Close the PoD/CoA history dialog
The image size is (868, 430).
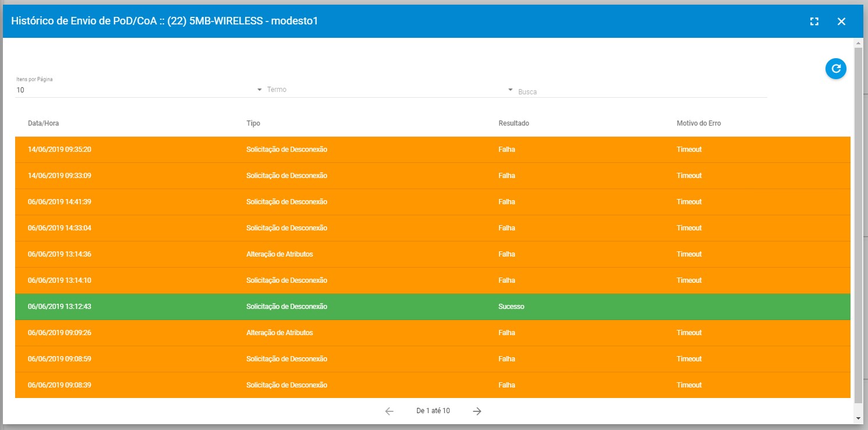(x=841, y=22)
